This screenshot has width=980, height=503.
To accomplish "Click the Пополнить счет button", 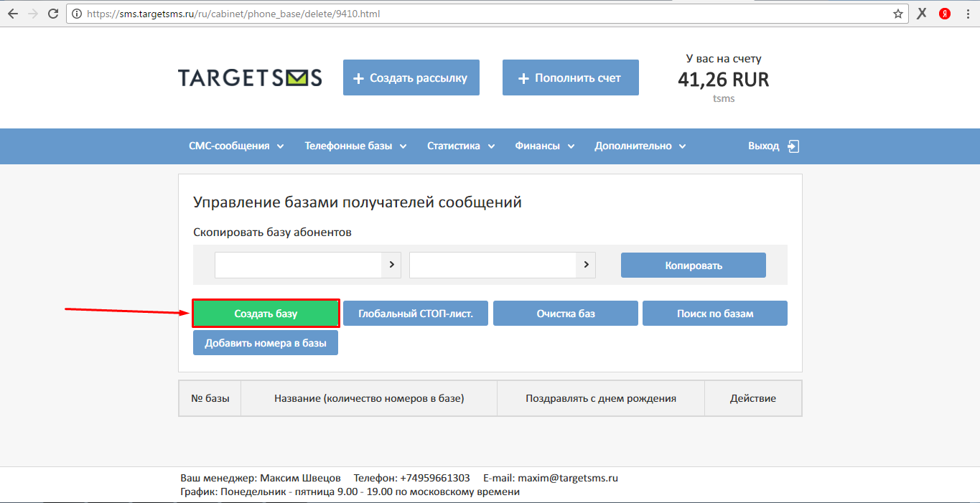I will coord(571,77).
